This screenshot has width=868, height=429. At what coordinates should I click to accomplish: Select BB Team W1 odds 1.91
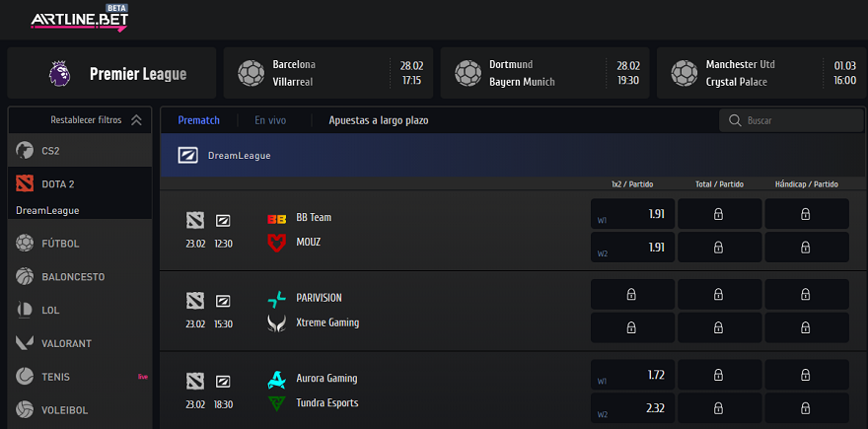click(x=632, y=214)
